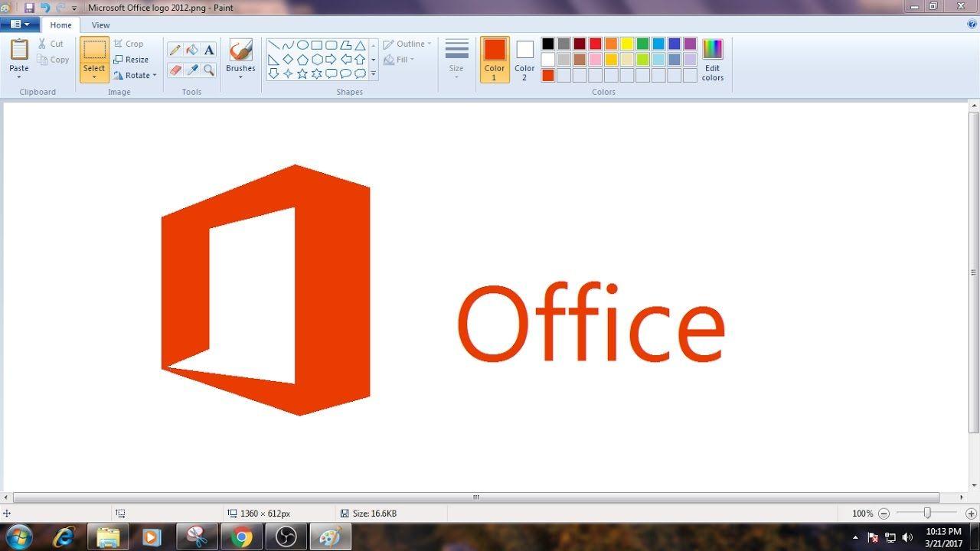Image resolution: width=980 pixels, height=551 pixels.
Task: Save the image using the title bar icon
Action: click(29, 8)
